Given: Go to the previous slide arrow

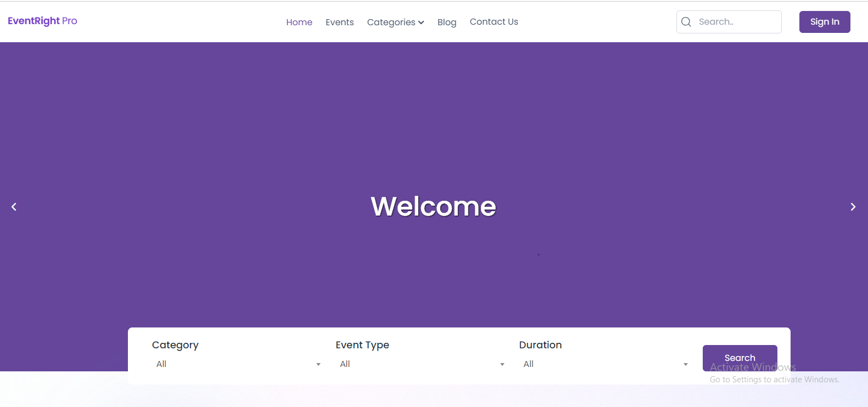Looking at the screenshot, I should tap(14, 207).
